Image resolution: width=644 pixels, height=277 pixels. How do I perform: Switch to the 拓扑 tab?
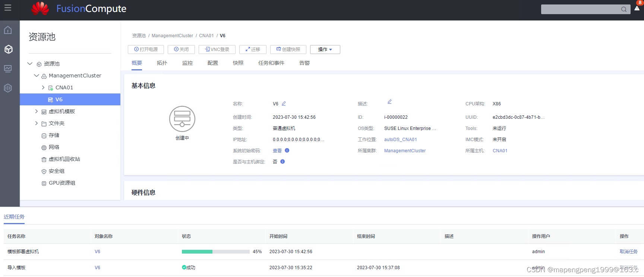point(162,63)
